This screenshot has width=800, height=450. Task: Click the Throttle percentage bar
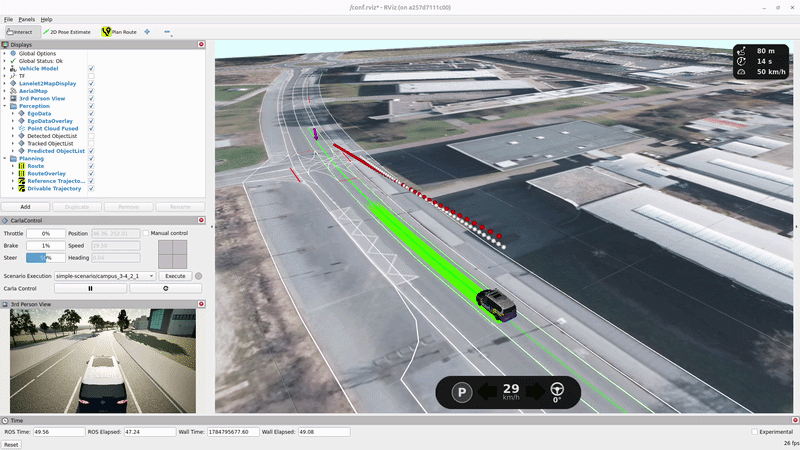(45, 233)
